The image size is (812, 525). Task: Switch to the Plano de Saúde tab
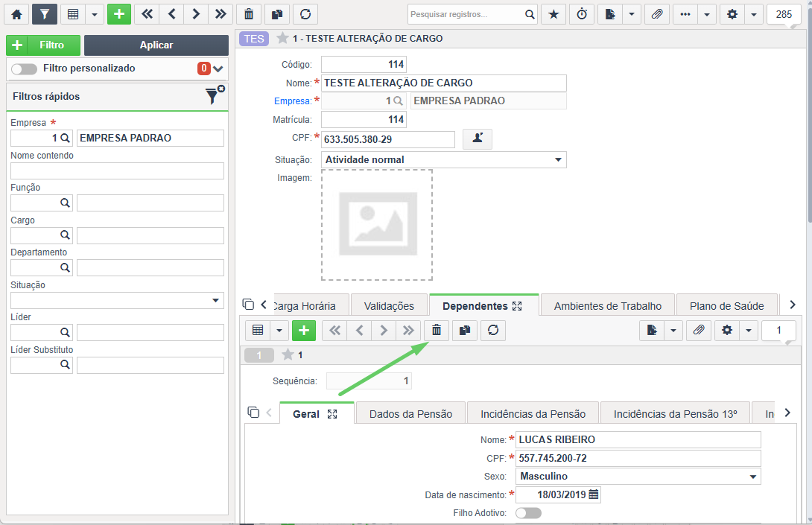tap(726, 306)
